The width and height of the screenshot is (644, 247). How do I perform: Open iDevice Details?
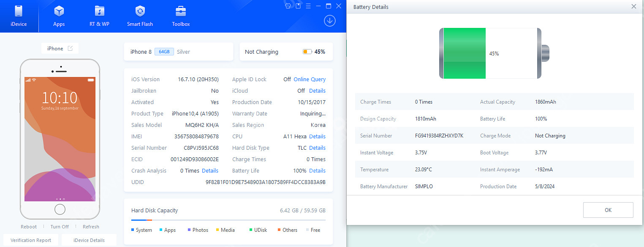click(x=89, y=240)
